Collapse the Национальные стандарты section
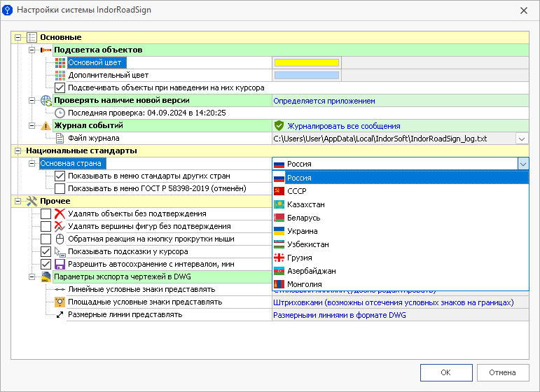540x392 pixels. click(18, 150)
